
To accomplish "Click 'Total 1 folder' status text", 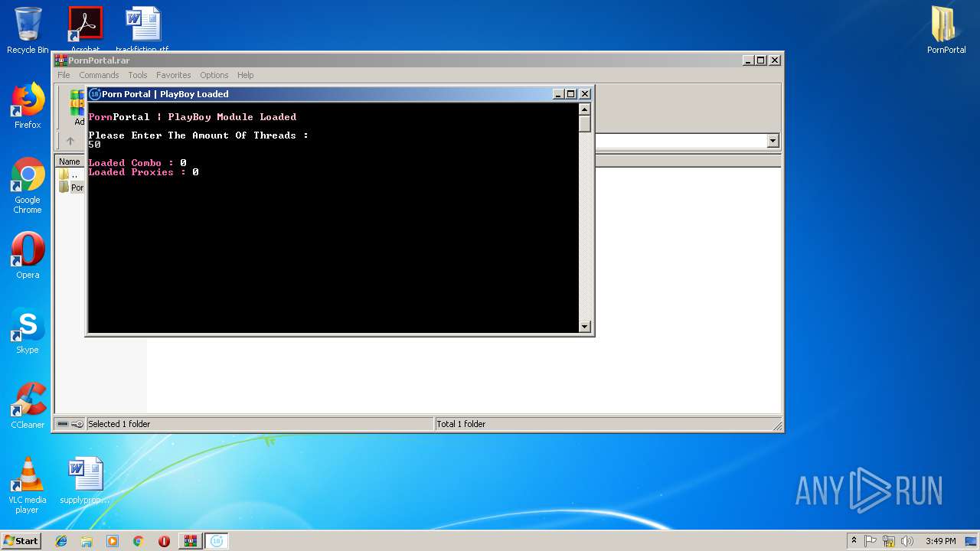I will coord(461,424).
